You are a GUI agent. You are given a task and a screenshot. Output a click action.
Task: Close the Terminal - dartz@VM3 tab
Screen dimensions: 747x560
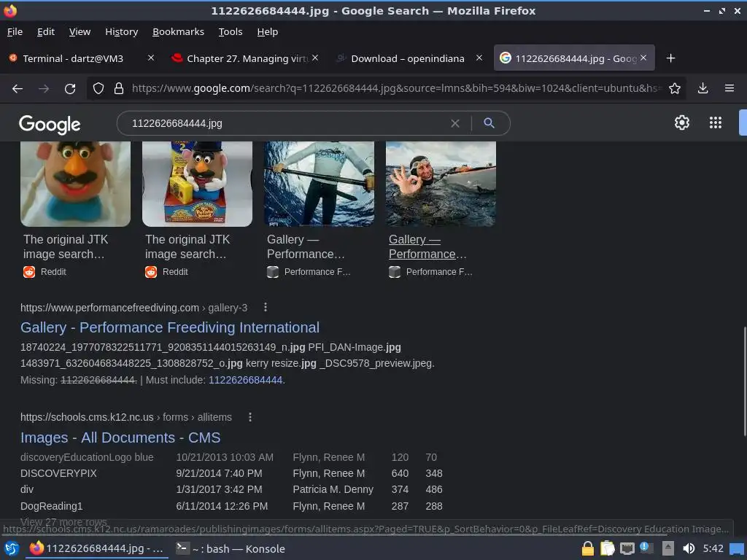click(150, 58)
